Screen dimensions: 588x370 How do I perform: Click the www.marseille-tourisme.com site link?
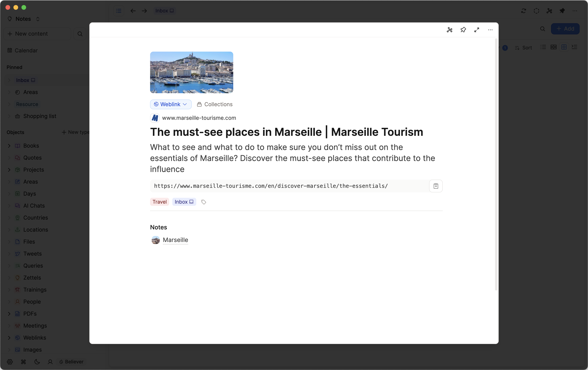(x=199, y=118)
